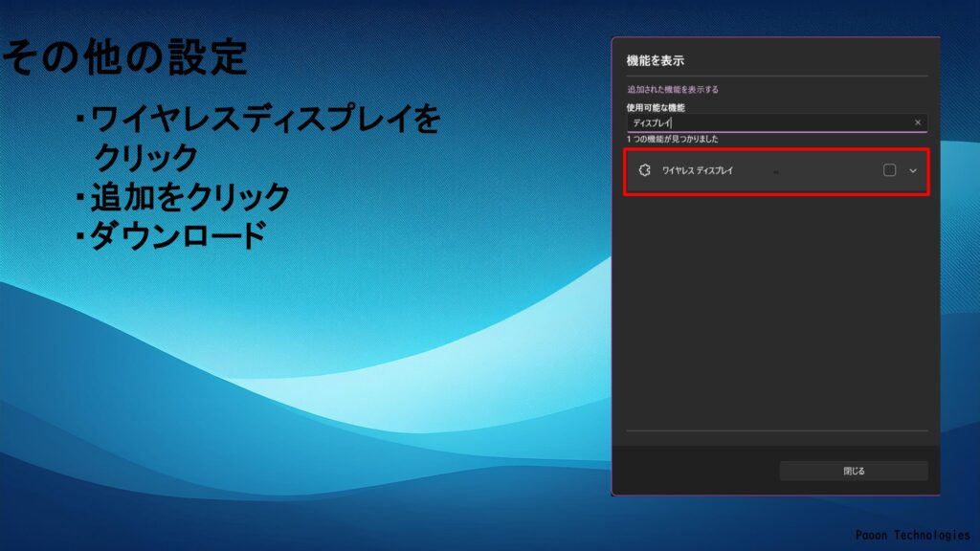Click the Wireless Display feature puzzle icon
This screenshot has width=980, height=551.
(644, 170)
